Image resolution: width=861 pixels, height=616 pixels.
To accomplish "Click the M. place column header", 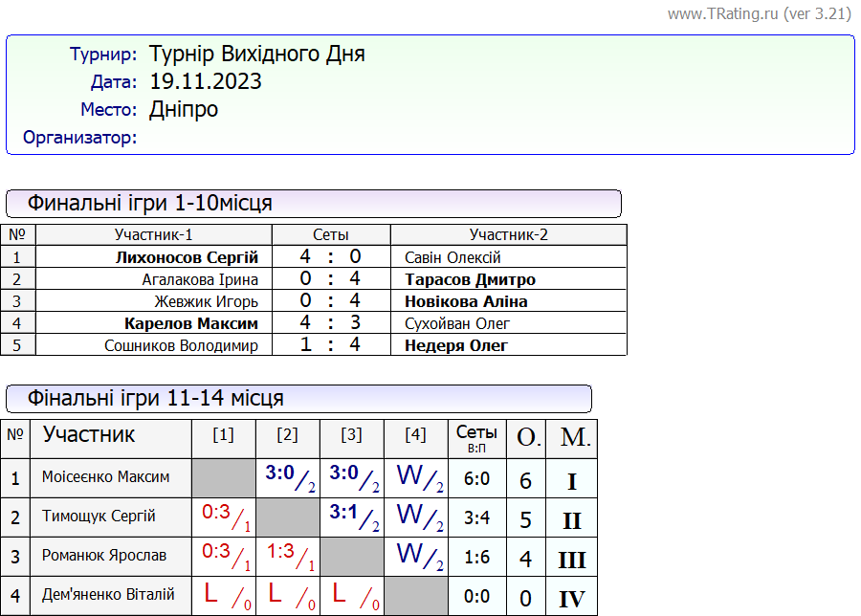I will click(575, 438).
